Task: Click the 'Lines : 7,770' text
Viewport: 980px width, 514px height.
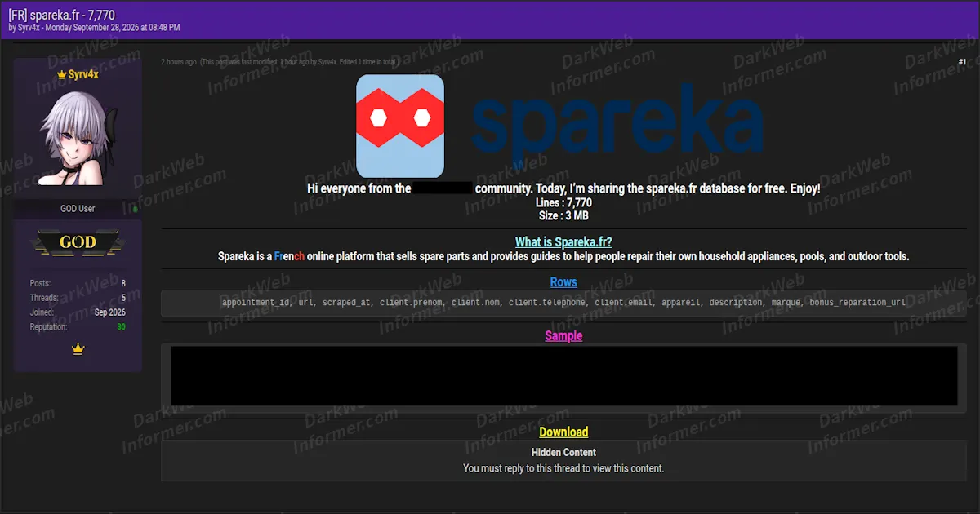Action: click(x=563, y=203)
